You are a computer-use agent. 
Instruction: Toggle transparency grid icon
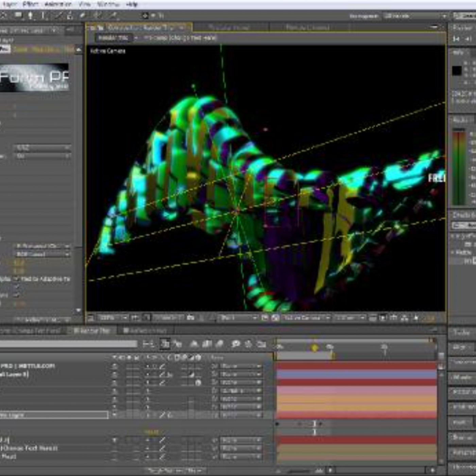(275, 318)
